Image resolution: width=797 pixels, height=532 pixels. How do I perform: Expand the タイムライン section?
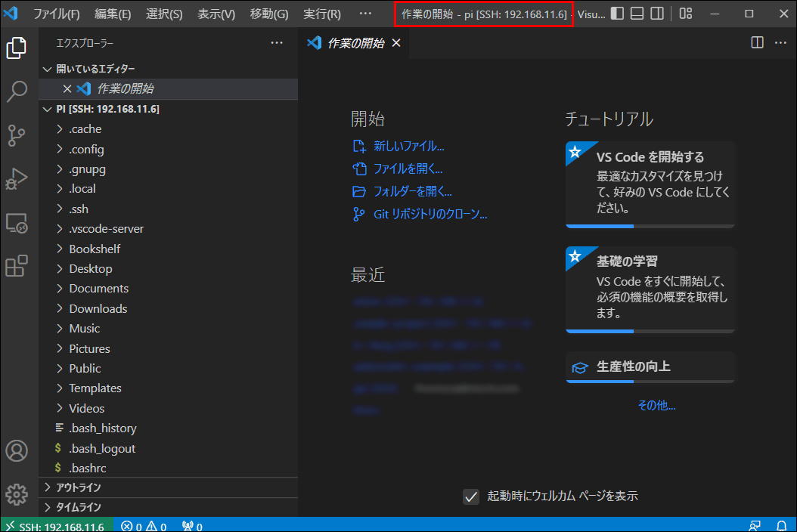(168, 507)
